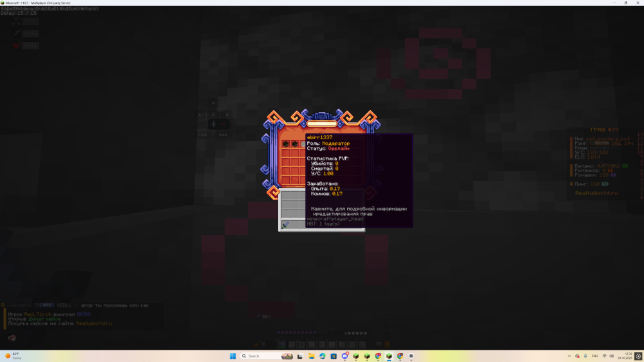Expand the hidden system tray icons chevron
644x362 pixels.
click(569, 356)
